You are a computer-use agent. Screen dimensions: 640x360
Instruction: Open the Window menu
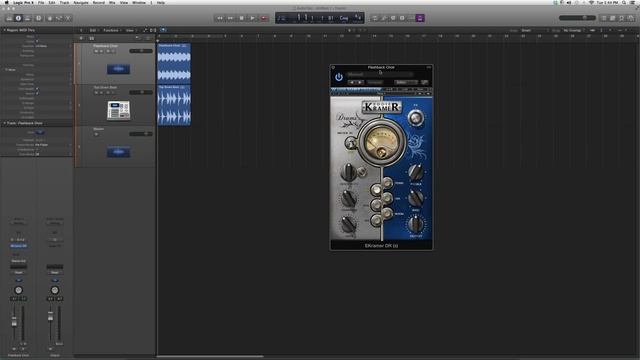[x=139, y=2]
